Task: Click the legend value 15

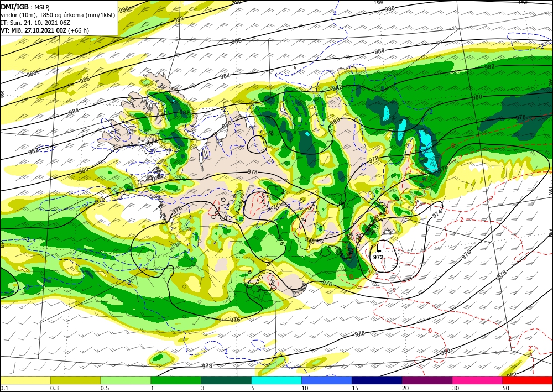Action: 355,388
